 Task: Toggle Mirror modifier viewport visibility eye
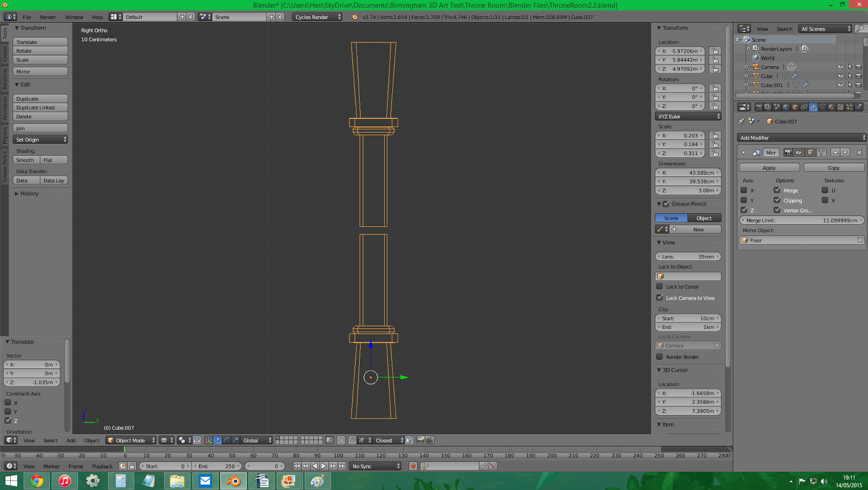tap(799, 152)
